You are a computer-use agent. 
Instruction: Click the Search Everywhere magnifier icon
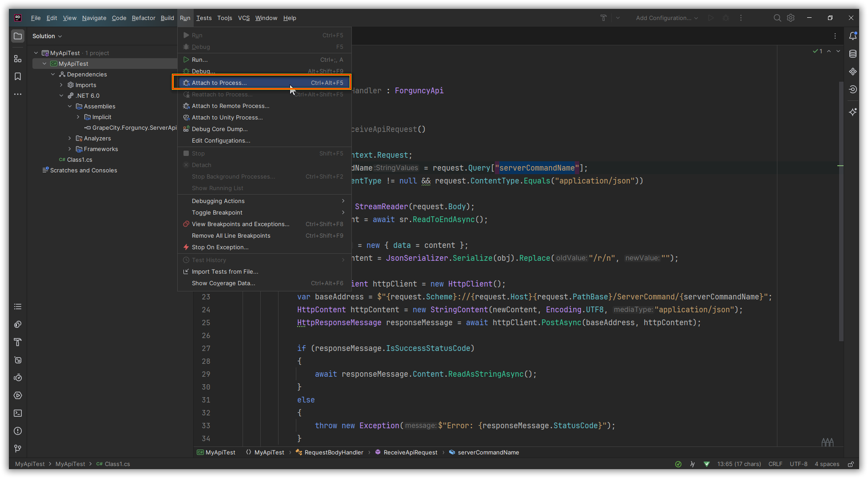pyautogui.click(x=777, y=18)
